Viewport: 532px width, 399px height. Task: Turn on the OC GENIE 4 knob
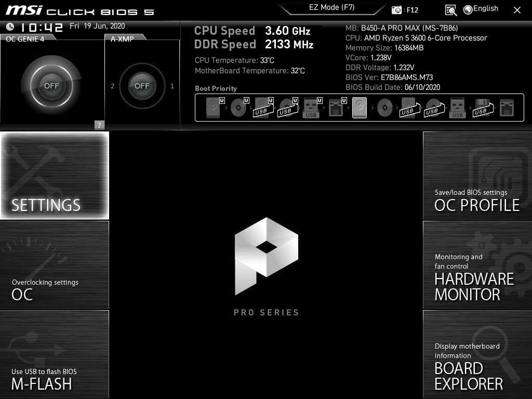(51, 86)
